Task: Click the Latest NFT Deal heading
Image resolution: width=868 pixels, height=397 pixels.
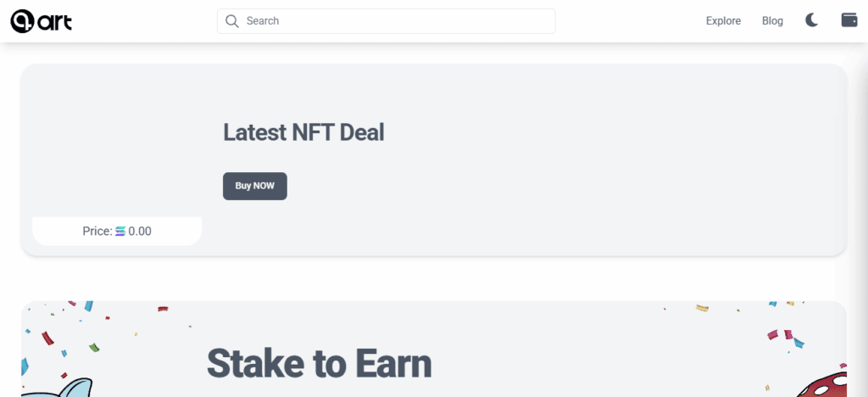Action: pyautogui.click(x=303, y=132)
